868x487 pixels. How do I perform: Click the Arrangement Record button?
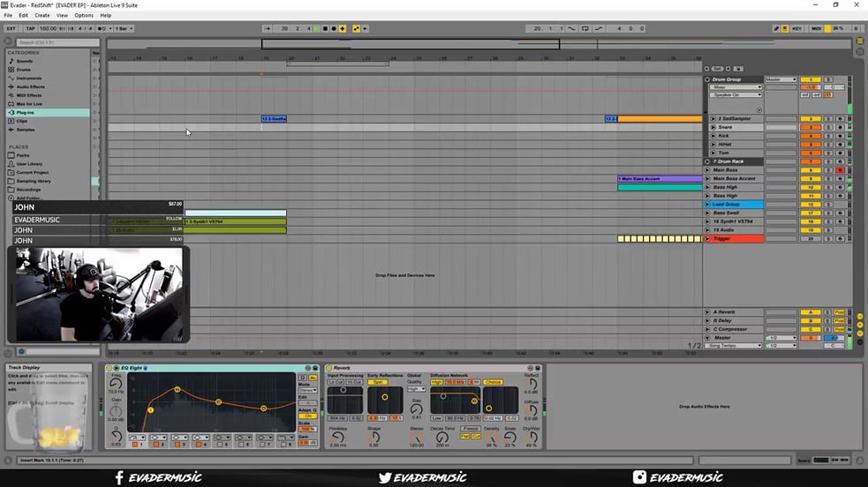333,29
